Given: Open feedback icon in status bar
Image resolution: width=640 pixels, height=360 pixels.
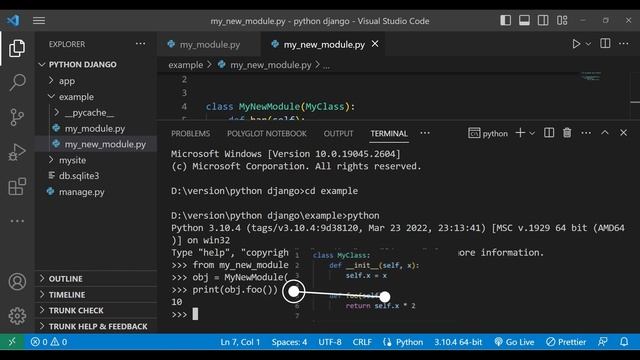Looking at the screenshot, I should pos(603,342).
